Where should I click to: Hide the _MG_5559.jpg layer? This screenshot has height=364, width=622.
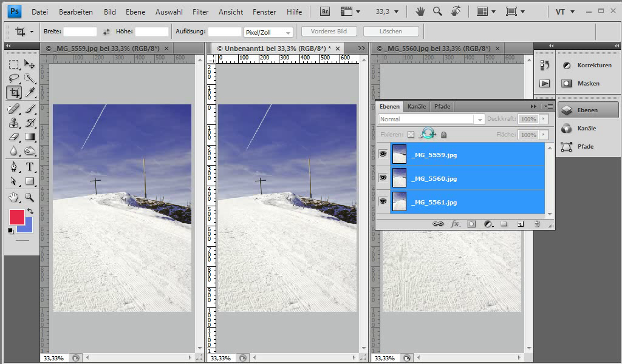[383, 154]
